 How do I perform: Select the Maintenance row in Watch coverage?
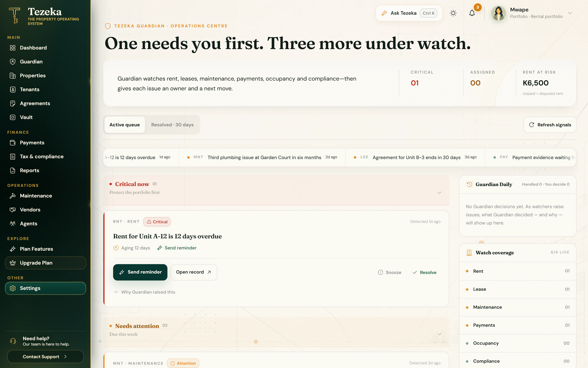(518, 307)
